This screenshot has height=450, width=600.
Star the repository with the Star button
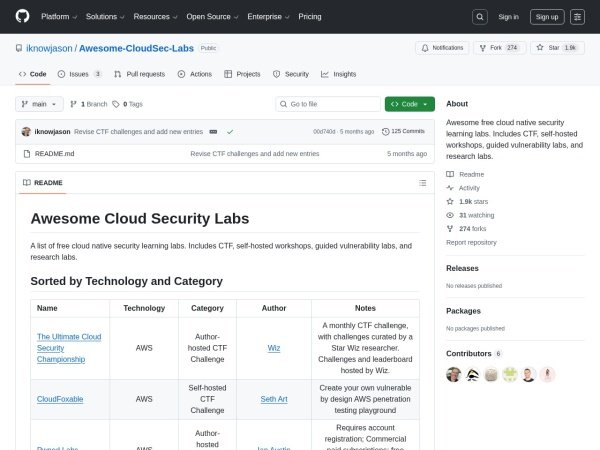pos(557,48)
